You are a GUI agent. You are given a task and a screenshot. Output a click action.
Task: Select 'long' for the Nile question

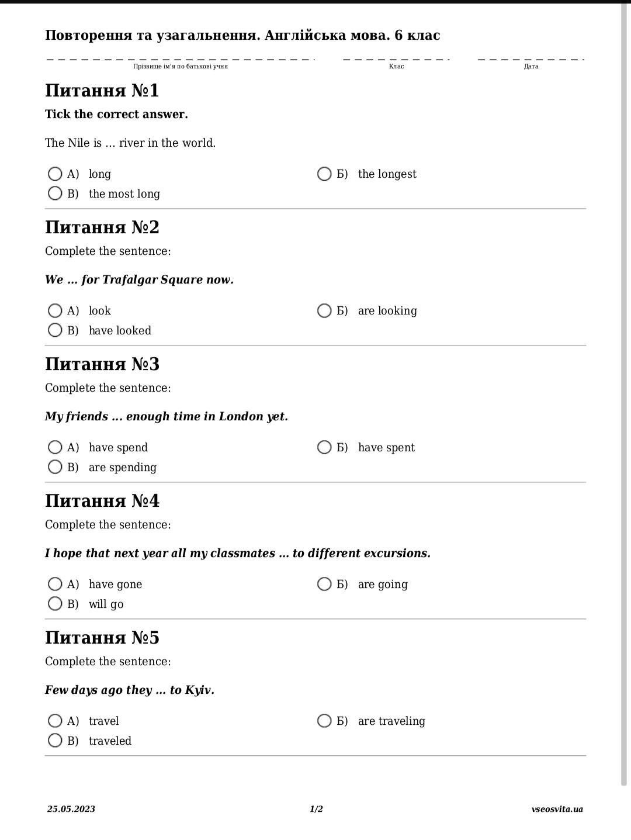pyautogui.click(x=55, y=174)
